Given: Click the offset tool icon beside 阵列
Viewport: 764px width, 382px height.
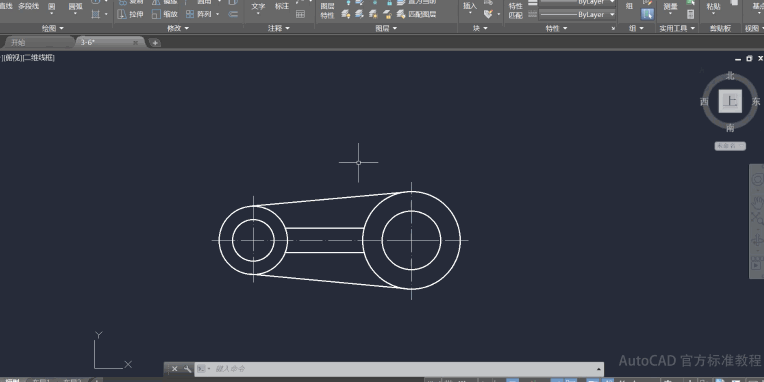Looking at the screenshot, I should click(233, 15).
